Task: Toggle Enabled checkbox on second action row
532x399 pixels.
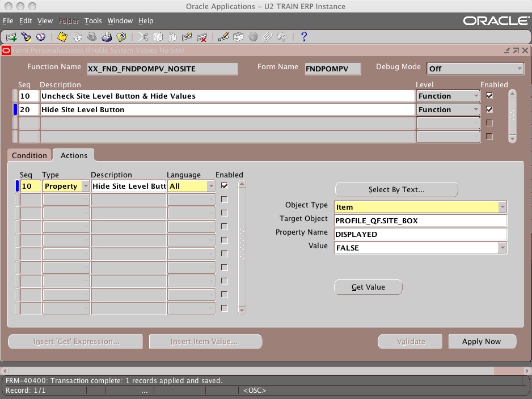Action: click(x=224, y=199)
